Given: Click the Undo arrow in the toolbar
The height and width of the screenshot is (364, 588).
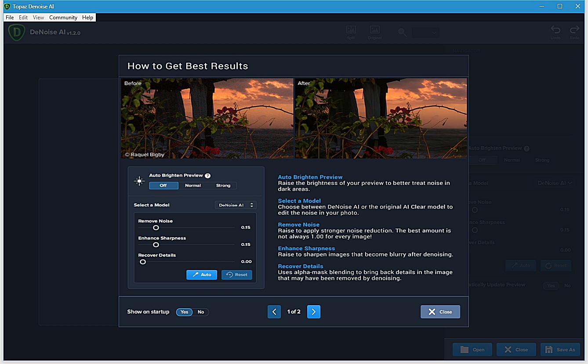Looking at the screenshot, I should [555, 32].
